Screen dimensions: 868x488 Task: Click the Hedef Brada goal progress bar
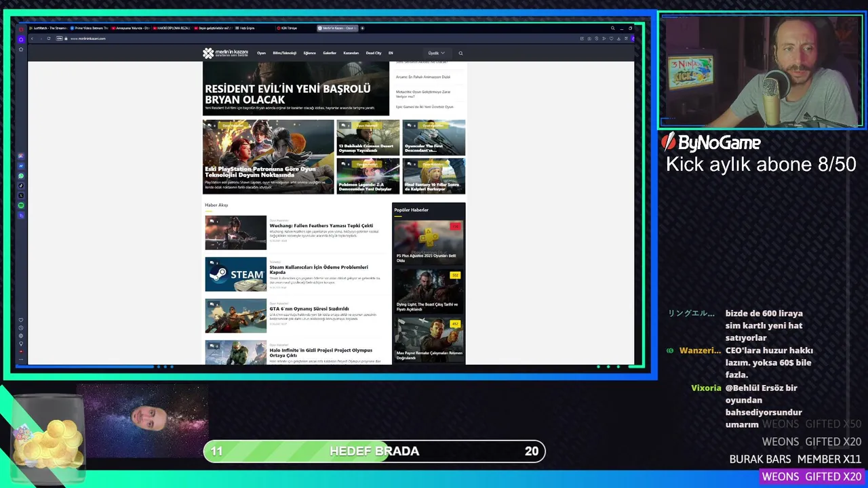tap(374, 451)
